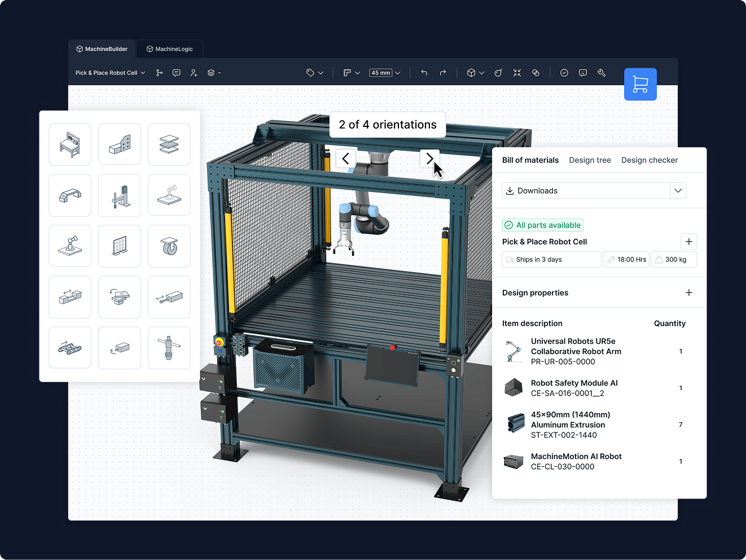Undo the last action

[424, 73]
